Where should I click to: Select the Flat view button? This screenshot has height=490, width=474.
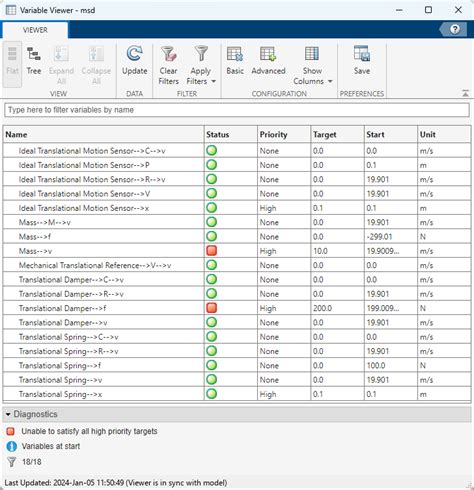coord(12,63)
